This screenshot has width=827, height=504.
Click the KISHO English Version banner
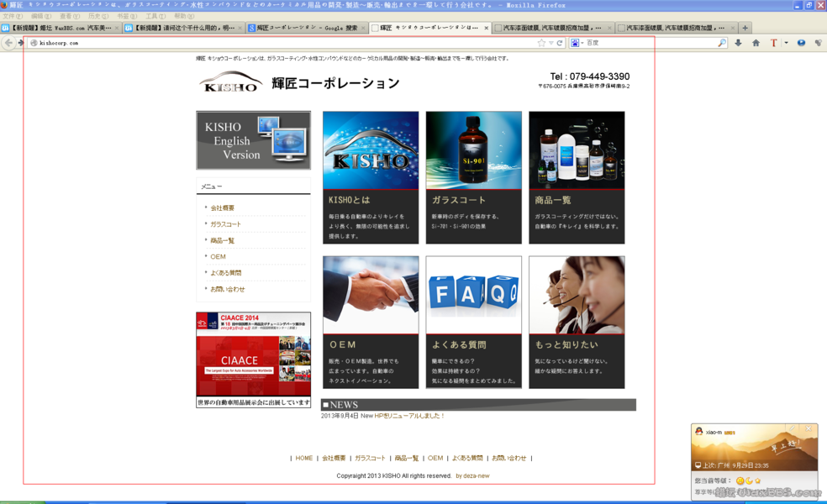[252, 140]
